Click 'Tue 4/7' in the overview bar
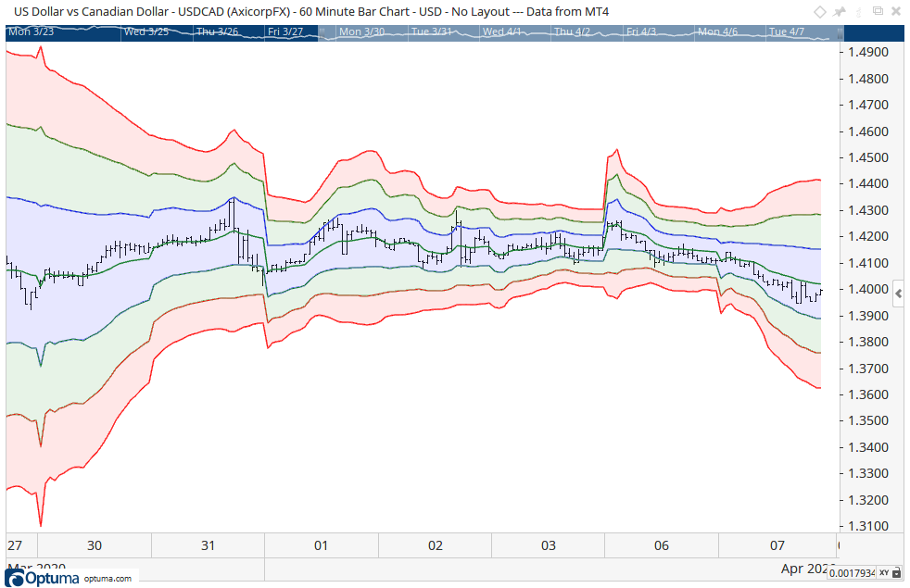 click(x=787, y=31)
